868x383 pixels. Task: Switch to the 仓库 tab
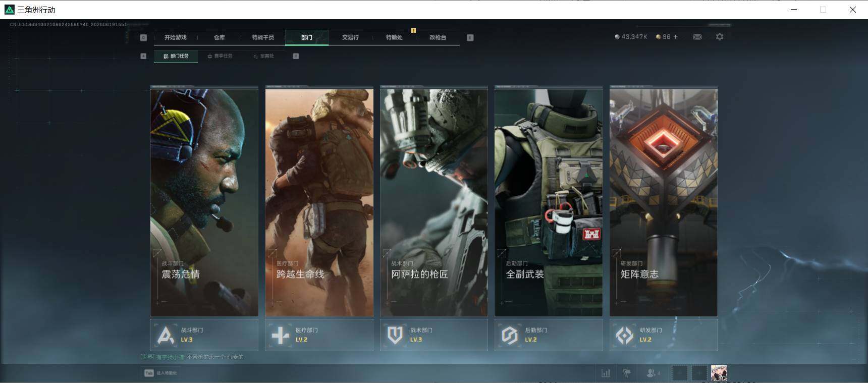point(219,37)
